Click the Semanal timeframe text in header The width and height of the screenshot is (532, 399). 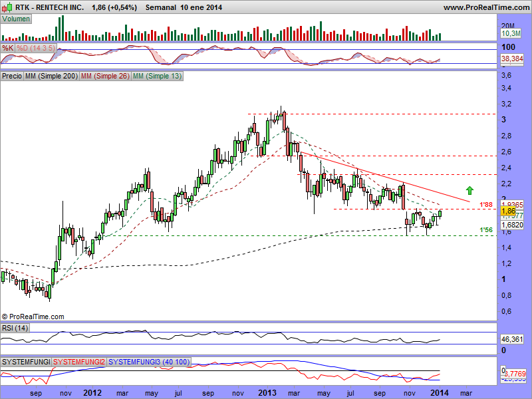(x=161, y=7)
